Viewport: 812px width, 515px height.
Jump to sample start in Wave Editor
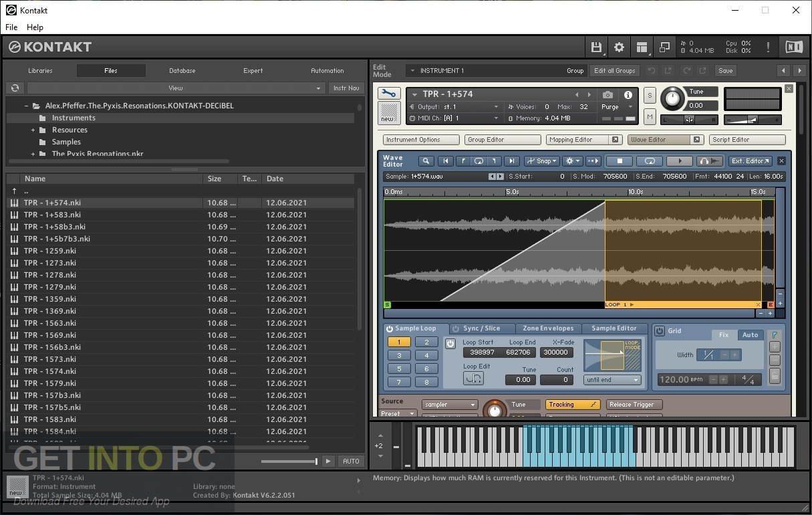(445, 161)
